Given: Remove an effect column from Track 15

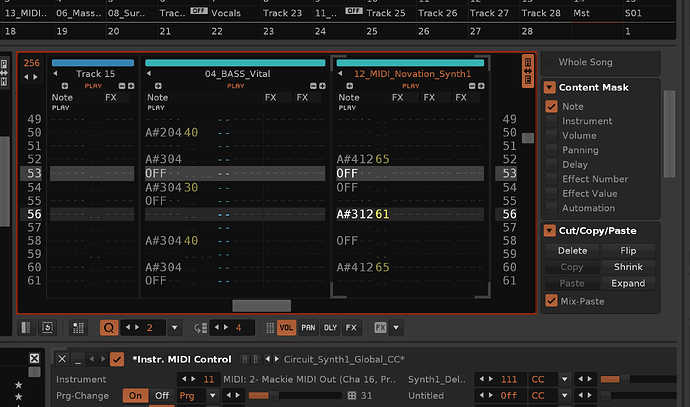Looking at the screenshot, I should coord(122,86).
